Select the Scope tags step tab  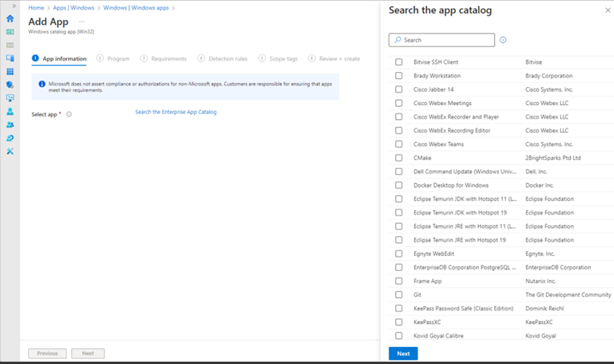(278, 59)
